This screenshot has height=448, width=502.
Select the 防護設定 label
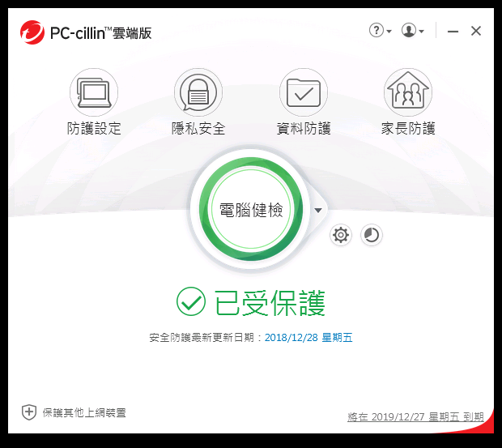94,129
